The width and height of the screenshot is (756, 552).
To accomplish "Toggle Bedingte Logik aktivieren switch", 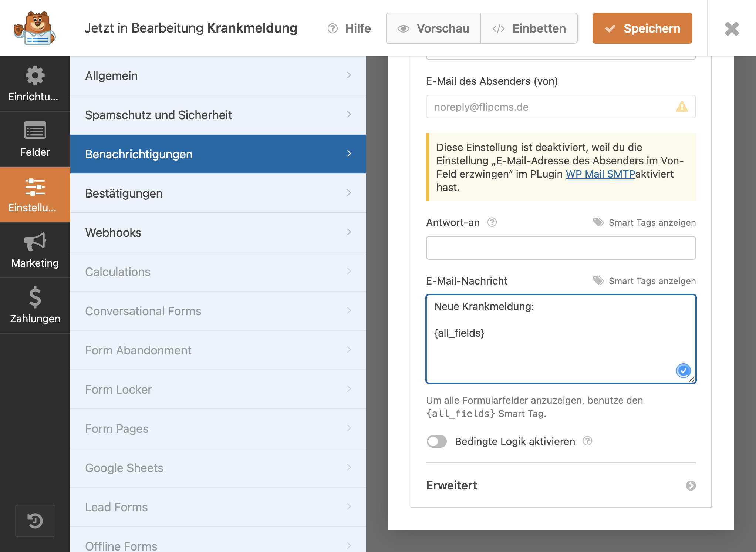I will (436, 441).
